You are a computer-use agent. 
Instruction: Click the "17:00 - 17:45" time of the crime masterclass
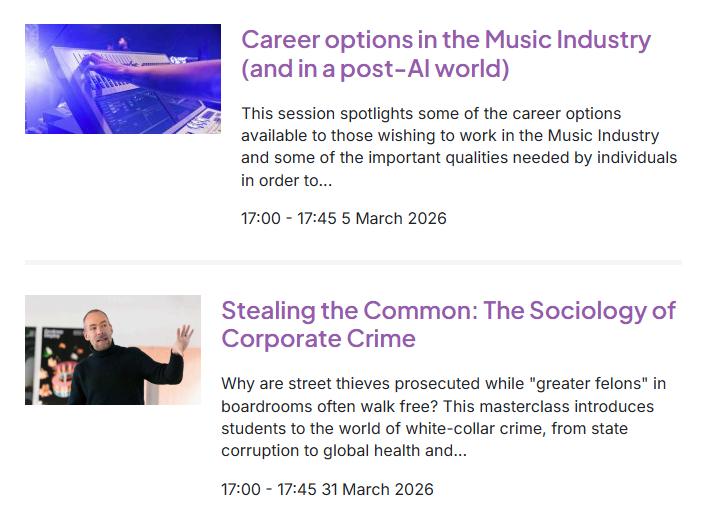[x=268, y=489]
